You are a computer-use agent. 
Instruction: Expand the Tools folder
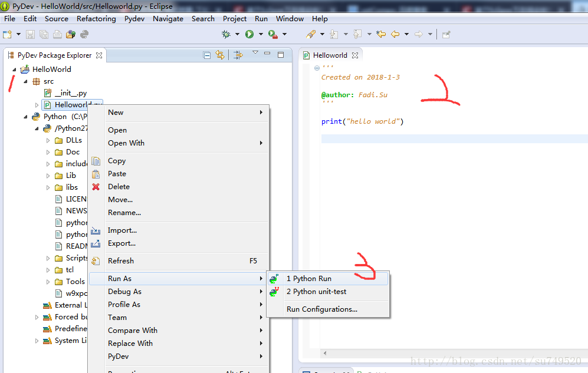(48, 282)
